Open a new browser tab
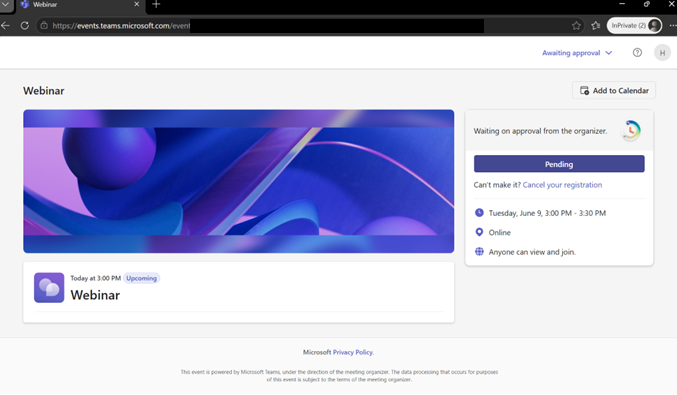 coord(156,4)
